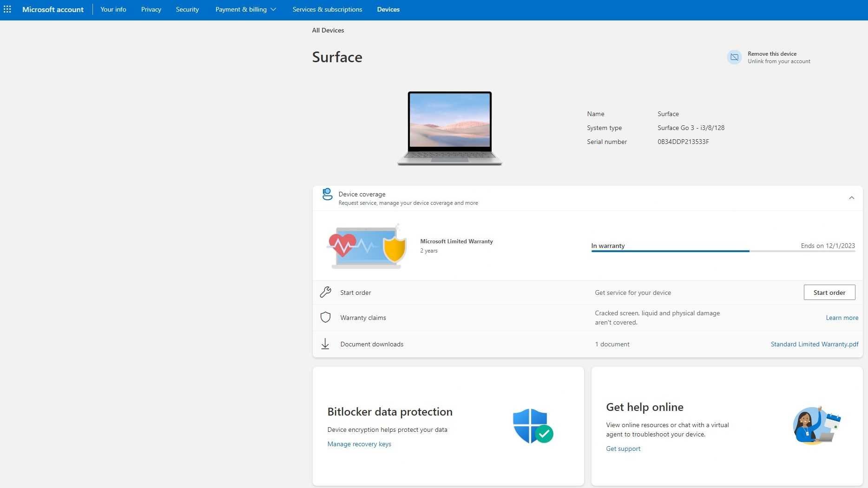This screenshot has height=488, width=868.
Task: Collapse the Device coverage section chevron
Action: [851, 198]
